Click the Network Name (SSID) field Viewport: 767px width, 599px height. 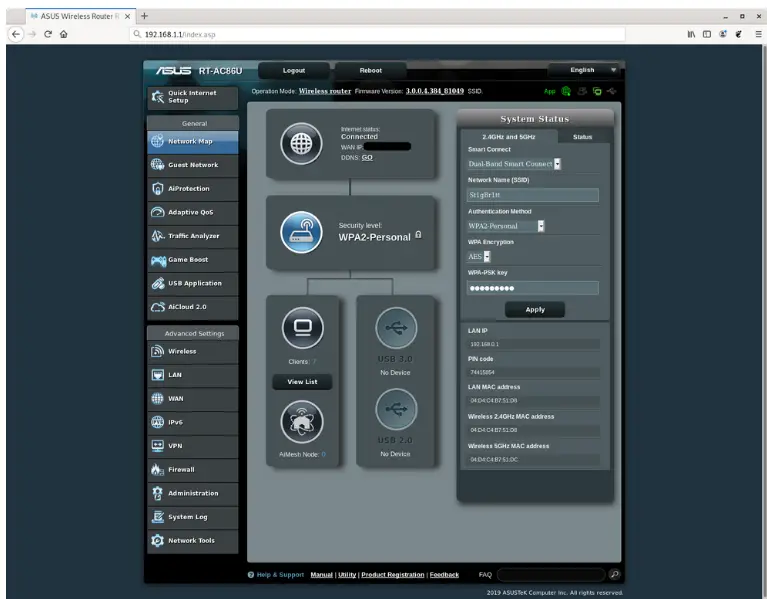tap(533, 195)
